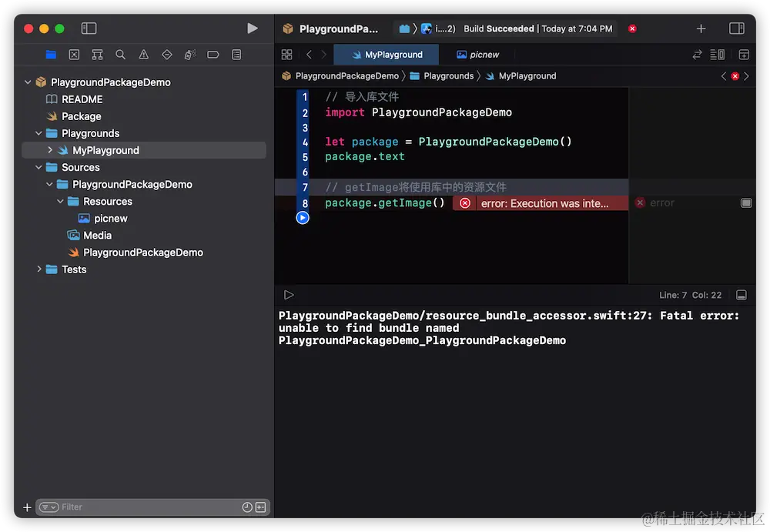Collapse the Playgrounds folder
770x532 pixels.
tap(38, 133)
